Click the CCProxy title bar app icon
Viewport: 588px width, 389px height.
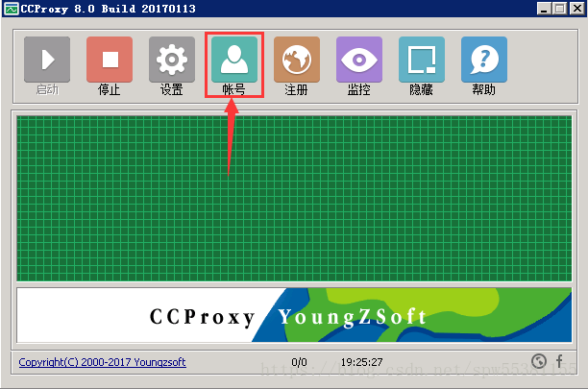click(12, 9)
